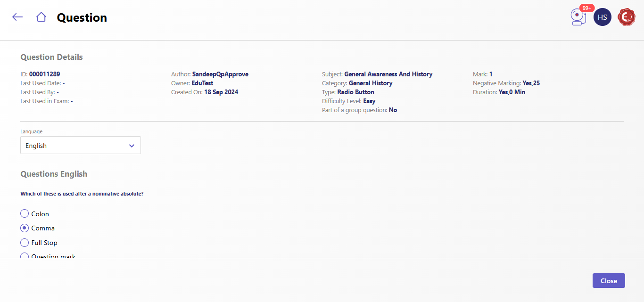The width and height of the screenshot is (644, 302).
Task: Select the Comma radio option
Action: pyautogui.click(x=25, y=228)
